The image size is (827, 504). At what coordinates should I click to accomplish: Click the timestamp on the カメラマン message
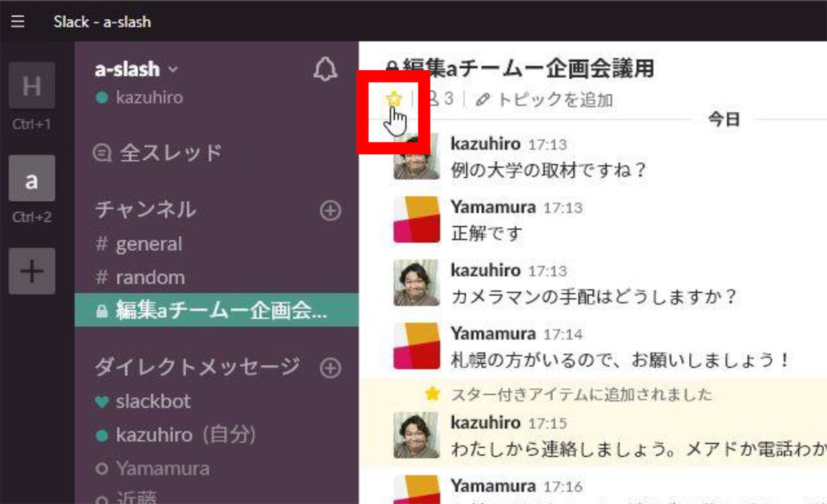547,271
